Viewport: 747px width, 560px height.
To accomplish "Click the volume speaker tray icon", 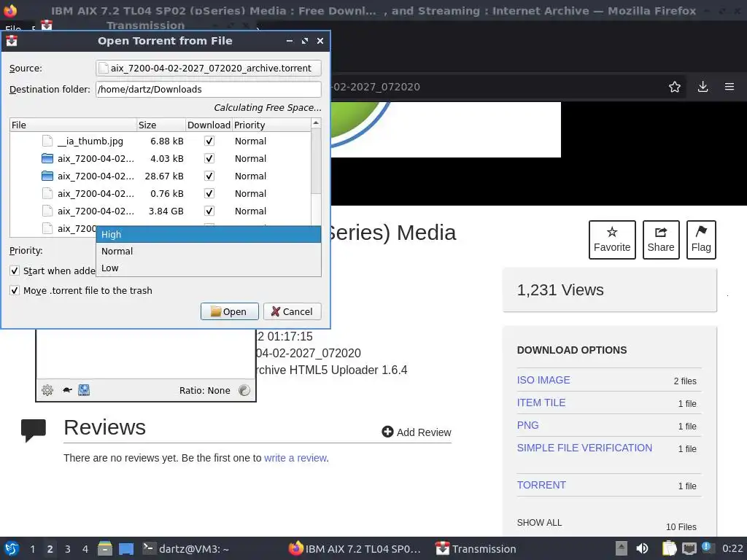I will 642,548.
